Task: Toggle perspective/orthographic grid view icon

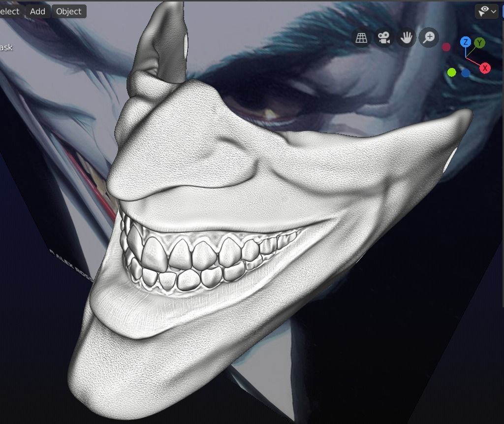Action: 361,38
